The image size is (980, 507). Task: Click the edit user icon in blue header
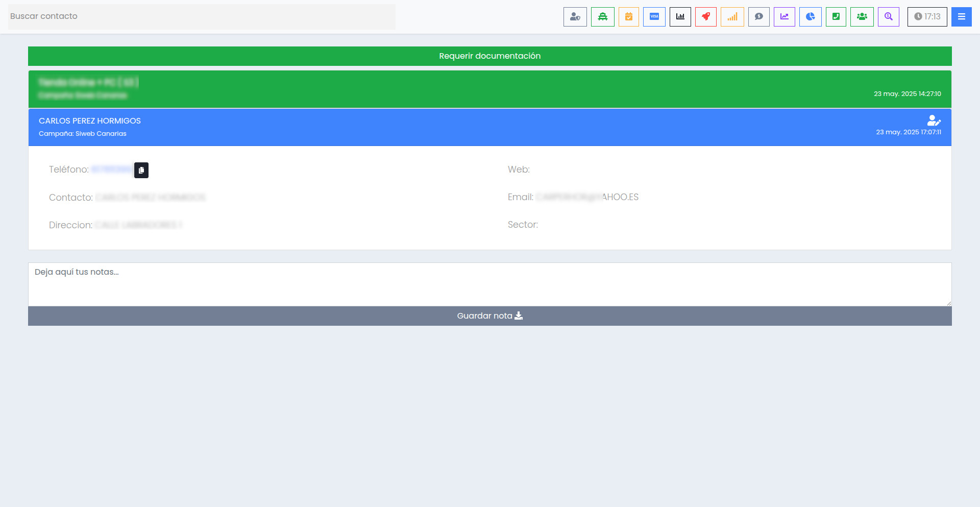pos(934,120)
